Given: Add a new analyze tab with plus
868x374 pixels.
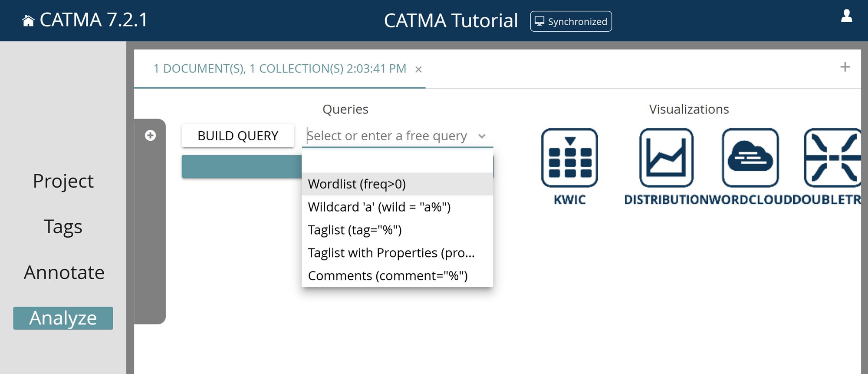Looking at the screenshot, I should pos(845,67).
